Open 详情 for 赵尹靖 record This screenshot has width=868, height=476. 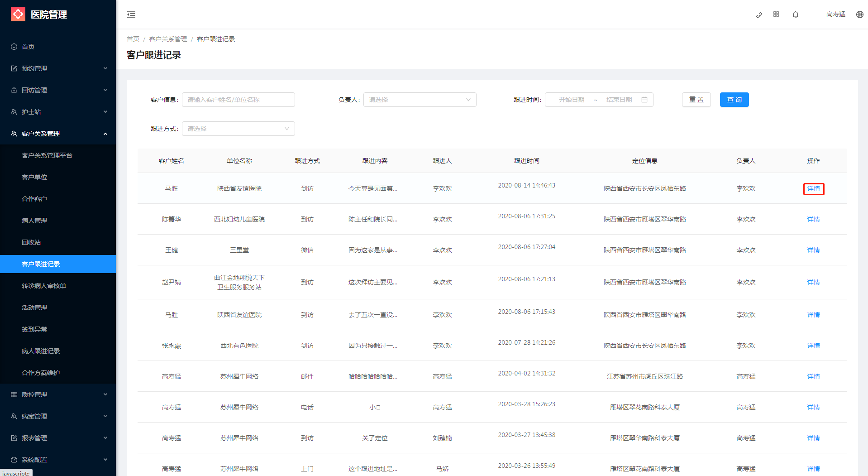point(813,282)
